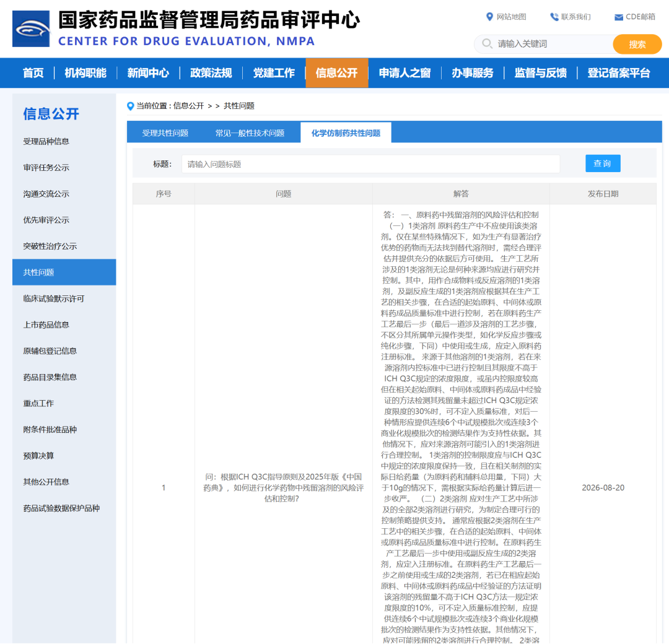This screenshot has height=644, width=669.
Task: Click the contact us phone icon
Action: [x=554, y=17]
